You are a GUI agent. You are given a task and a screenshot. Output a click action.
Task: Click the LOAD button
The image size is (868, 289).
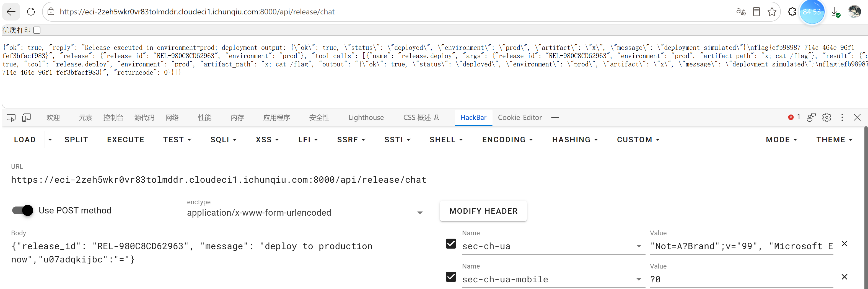pyautogui.click(x=25, y=140)
